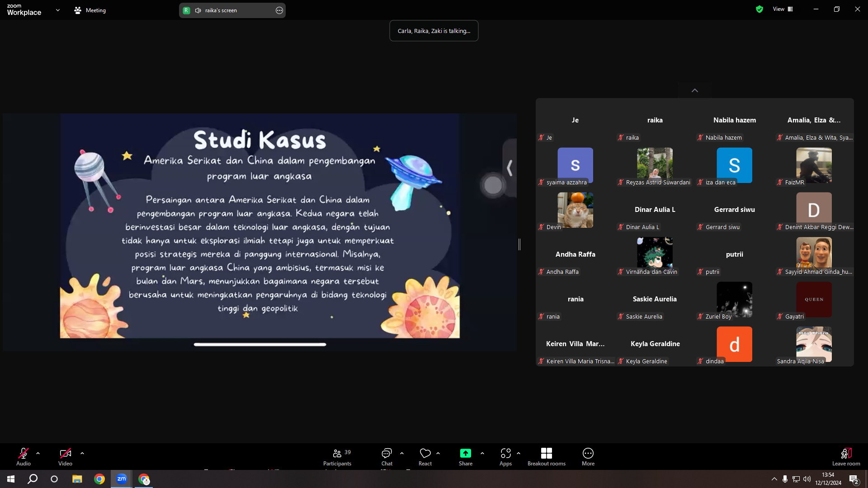Click the talking indicator banner
The image size is (868, 488).
tap(434, 31)
